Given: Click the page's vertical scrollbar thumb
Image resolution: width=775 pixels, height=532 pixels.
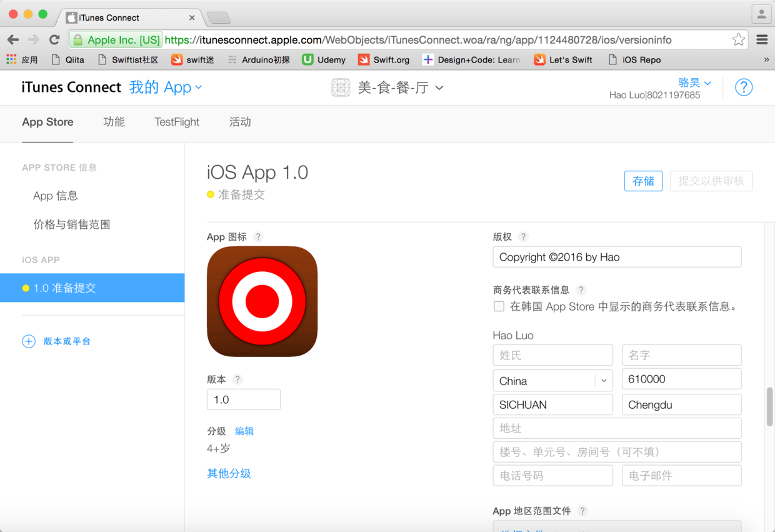Looking at the screenshot, I should pyautogui.click(x=769, y=407).
